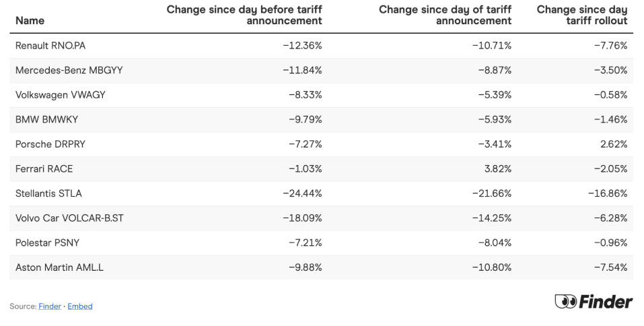
Task: Click Porsche 2.62% rollout value
Action: pos(615,144)
